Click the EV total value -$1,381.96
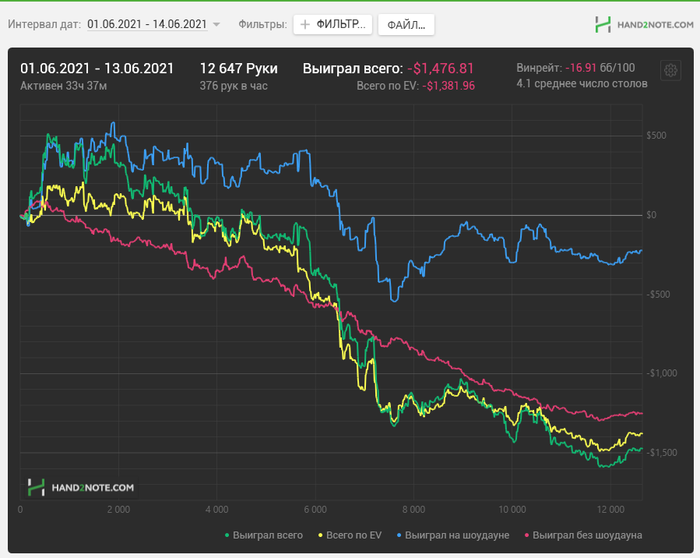The width and height of the screenshot is (700, 558). pos(449,86)
